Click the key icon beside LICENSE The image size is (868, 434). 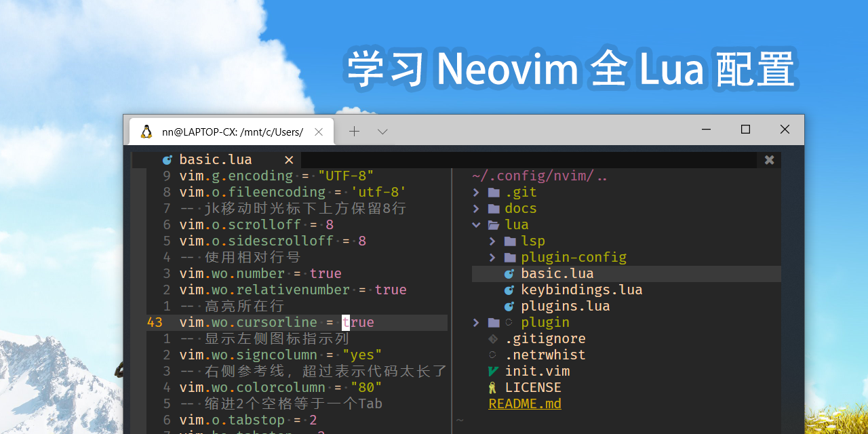pyautogui.click(x=493, y=388)
